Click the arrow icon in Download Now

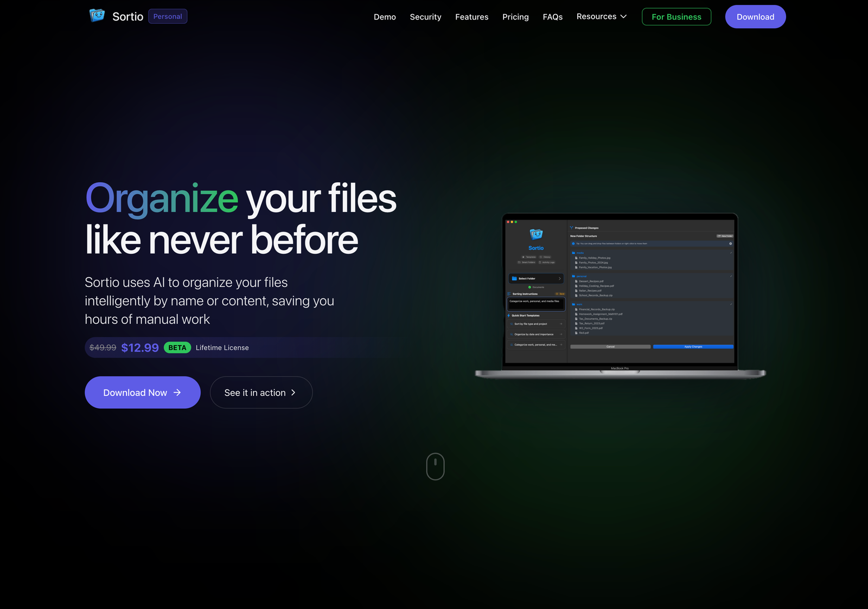point(177,393)
